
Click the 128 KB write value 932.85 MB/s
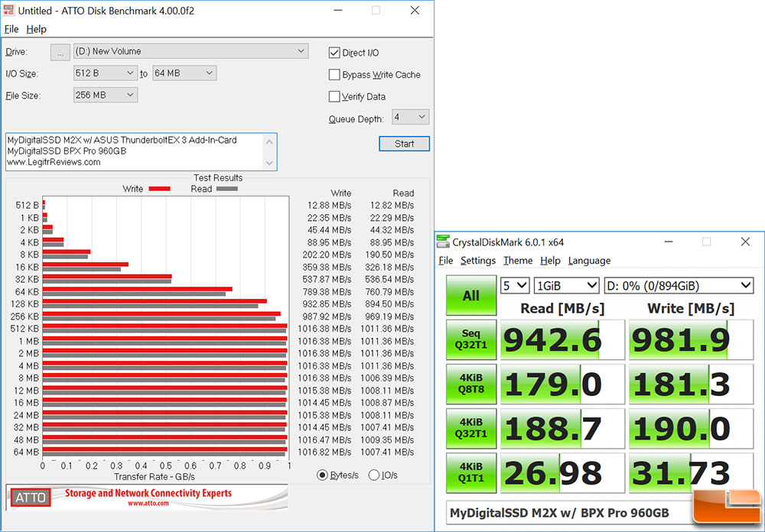click(327, 303)
